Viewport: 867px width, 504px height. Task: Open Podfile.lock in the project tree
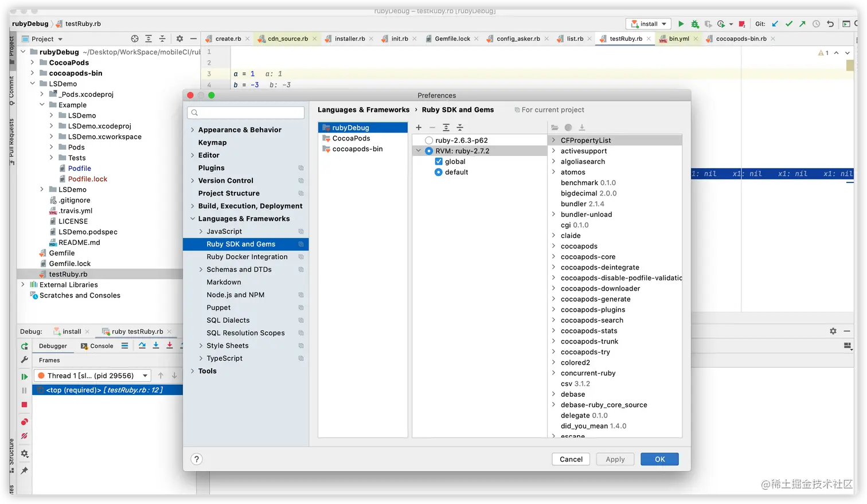[x=87, y=179]
